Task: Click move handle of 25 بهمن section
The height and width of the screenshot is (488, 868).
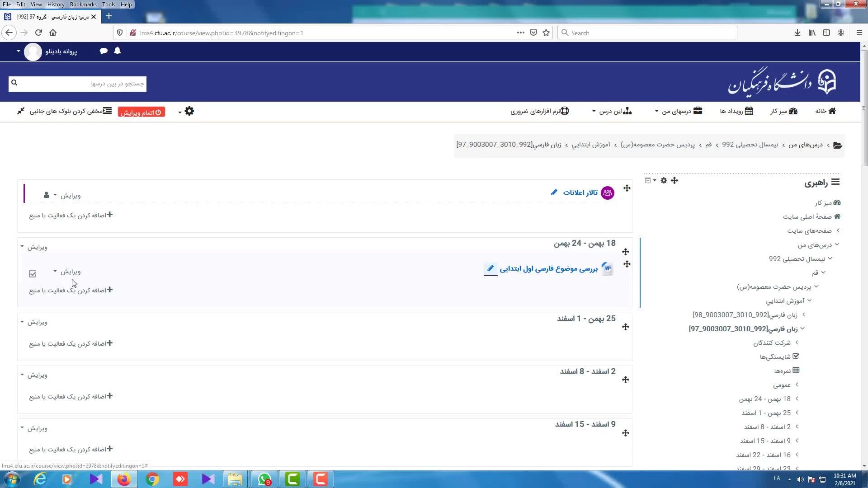Action: pyautogui.click(x=626, y=327)
